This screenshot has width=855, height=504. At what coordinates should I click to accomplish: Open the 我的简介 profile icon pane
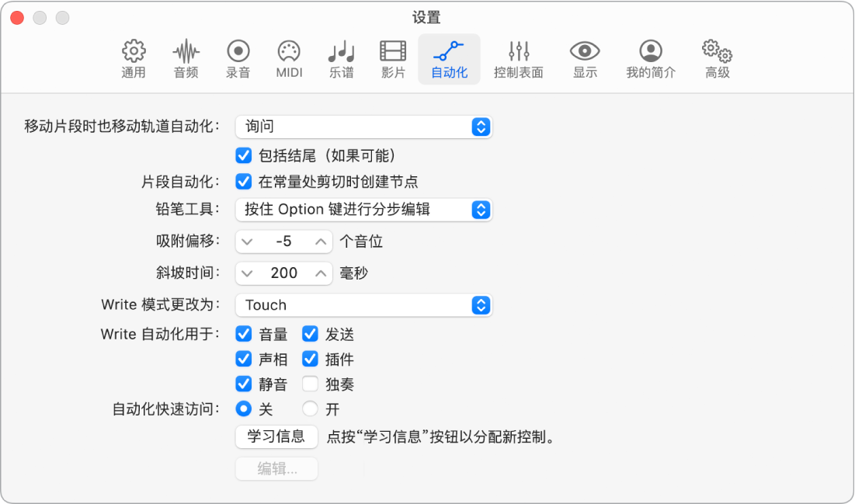pos(651,50)
